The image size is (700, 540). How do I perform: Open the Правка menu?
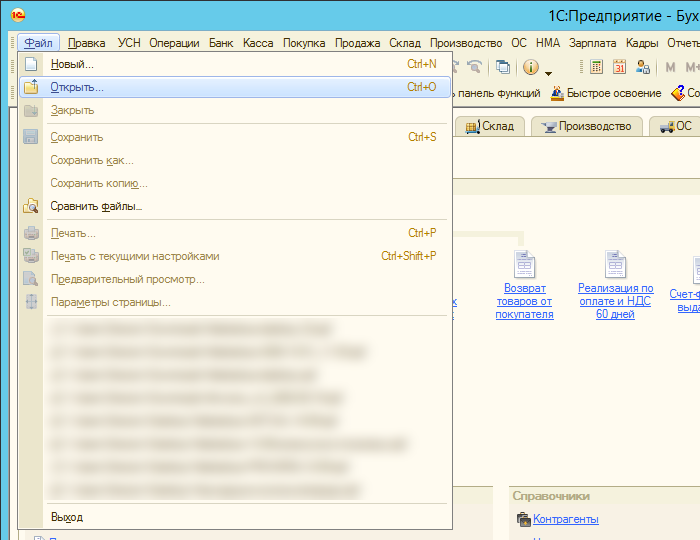click(x=87, y=43)
